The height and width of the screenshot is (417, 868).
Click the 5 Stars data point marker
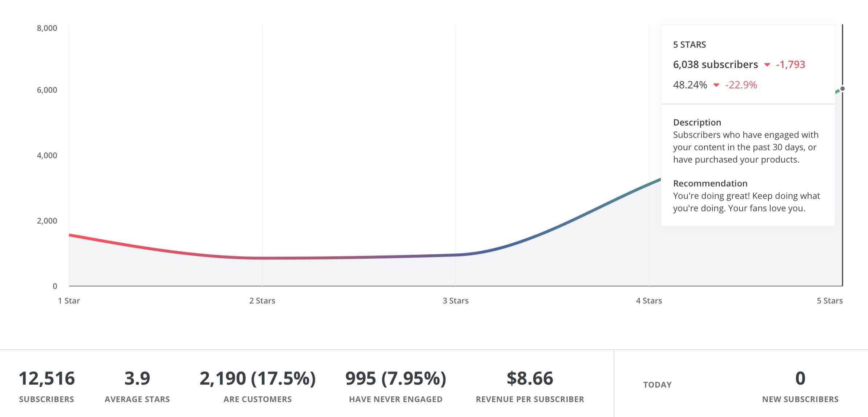pyautogui.click(x=842, y=89)
